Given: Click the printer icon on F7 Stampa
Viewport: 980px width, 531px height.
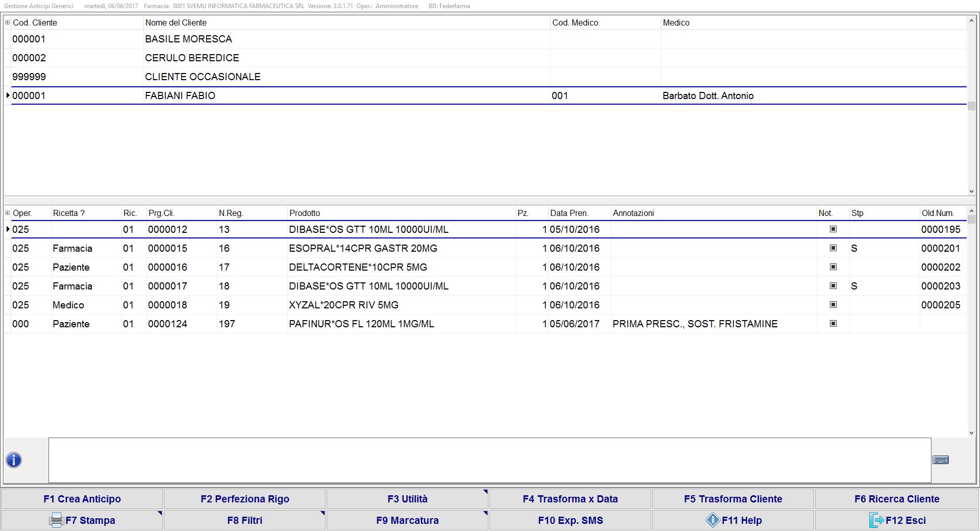Looking at the screenshot, I should pos(56,520).
